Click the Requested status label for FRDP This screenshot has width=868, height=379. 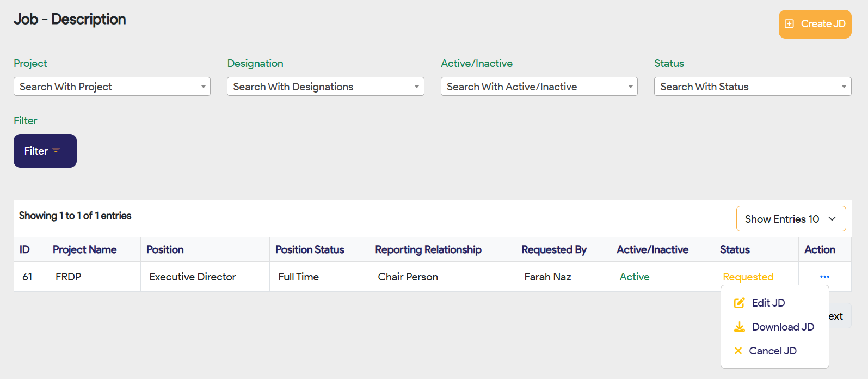point(748,277)
